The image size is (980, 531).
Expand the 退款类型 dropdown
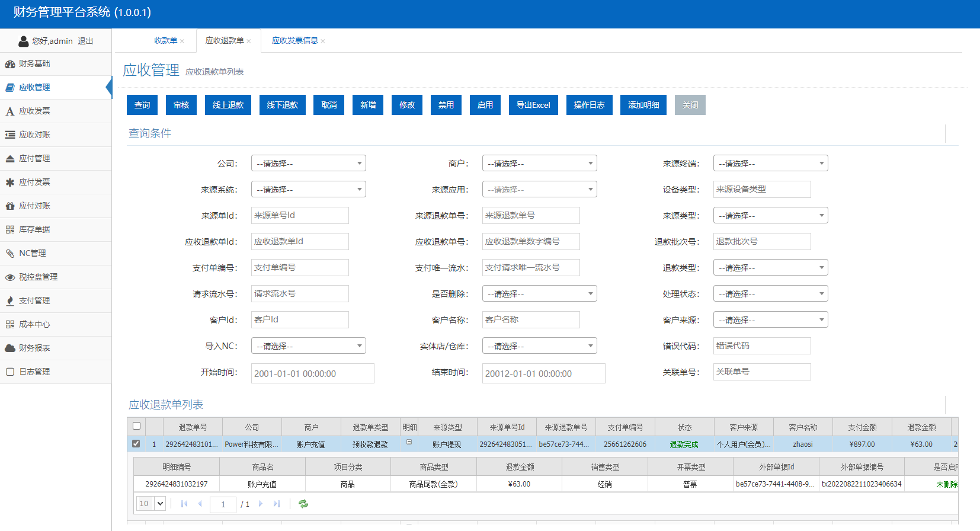770,268
